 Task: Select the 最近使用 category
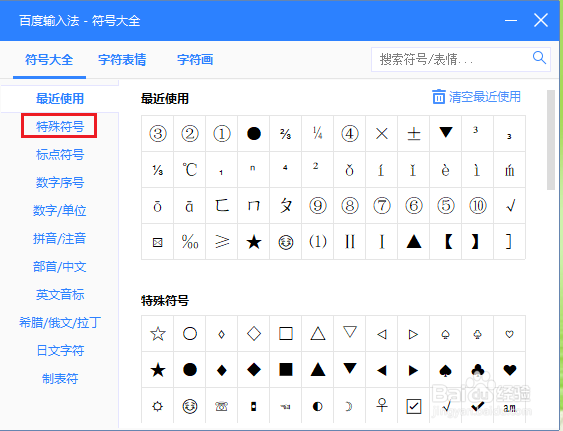tap(60, 98)
